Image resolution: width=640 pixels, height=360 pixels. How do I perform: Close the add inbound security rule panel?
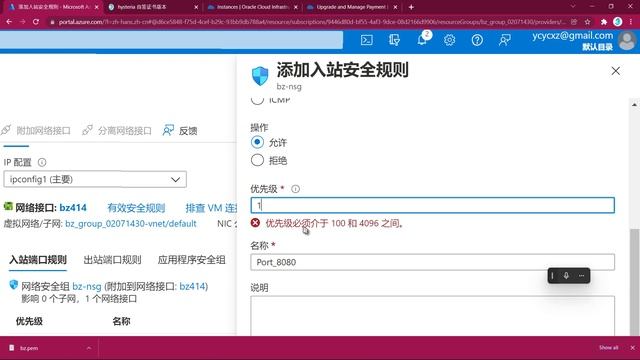click(x=616, y=71)
